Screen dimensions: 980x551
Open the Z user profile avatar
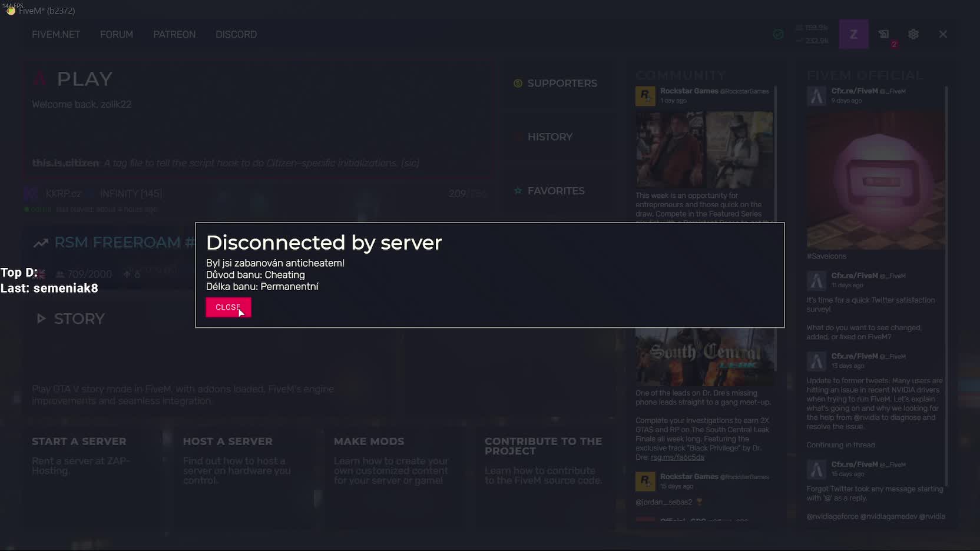point(853,34)
